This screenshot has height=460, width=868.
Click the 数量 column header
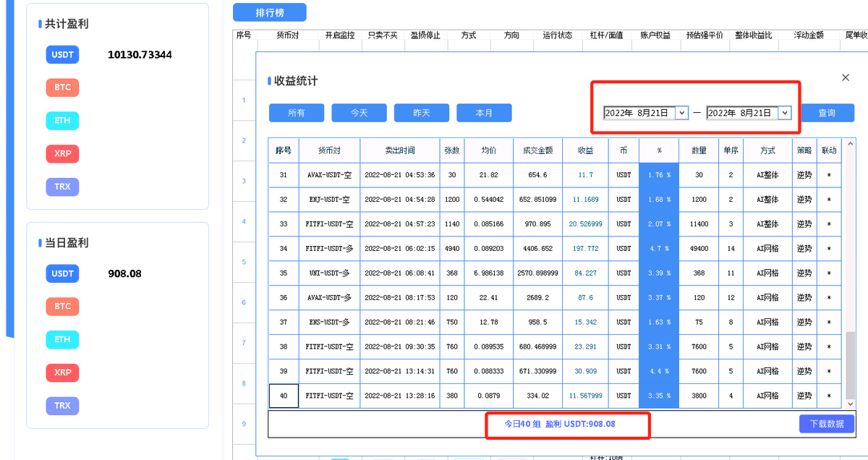[699, 150]
